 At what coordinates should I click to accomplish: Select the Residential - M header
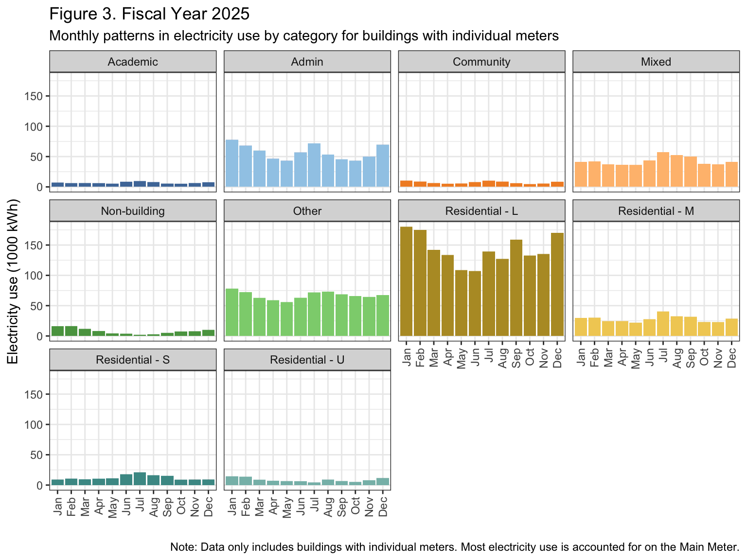656,211
